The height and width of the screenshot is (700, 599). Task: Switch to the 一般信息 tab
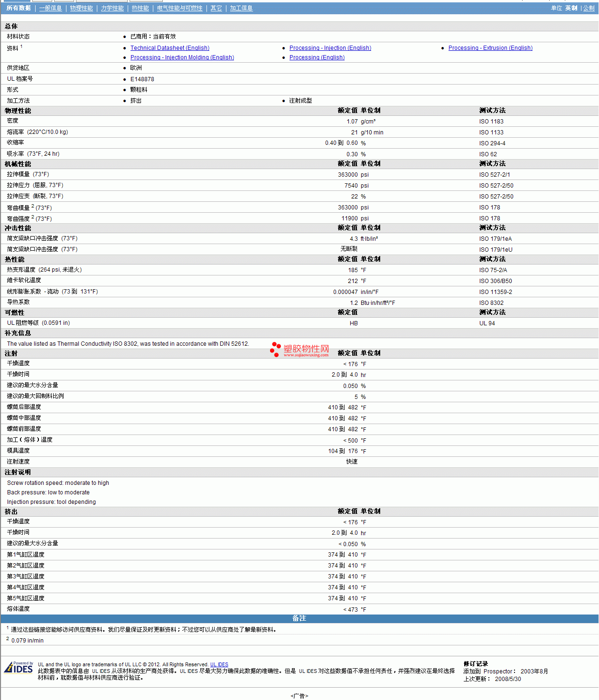point(50,8)
